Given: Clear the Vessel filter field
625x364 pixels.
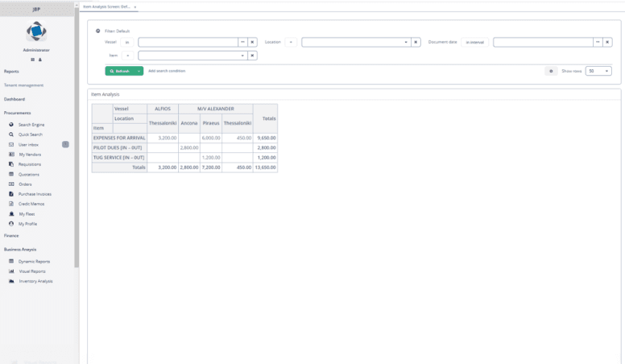Looking at the screenshot, I should point(252,42).
